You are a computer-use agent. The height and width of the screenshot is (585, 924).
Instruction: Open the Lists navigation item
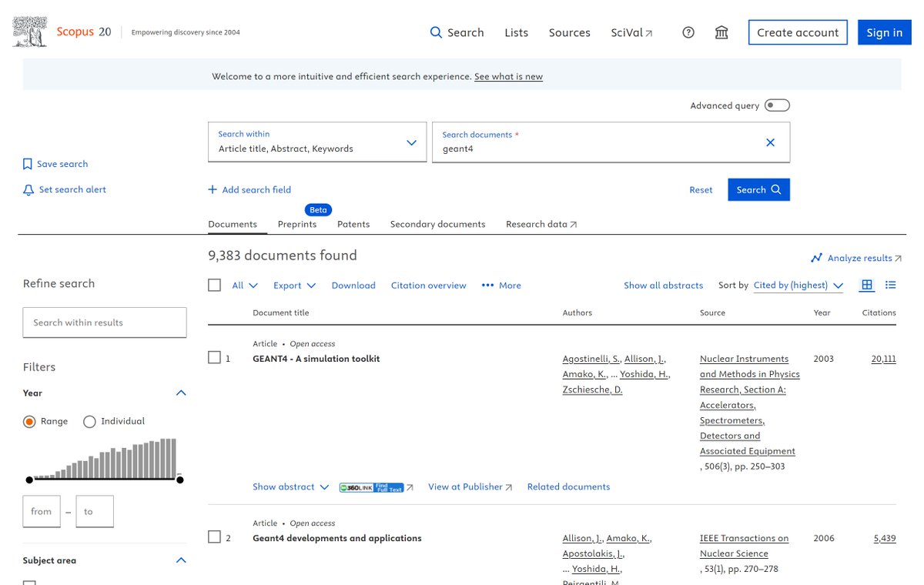click(517, 32)
